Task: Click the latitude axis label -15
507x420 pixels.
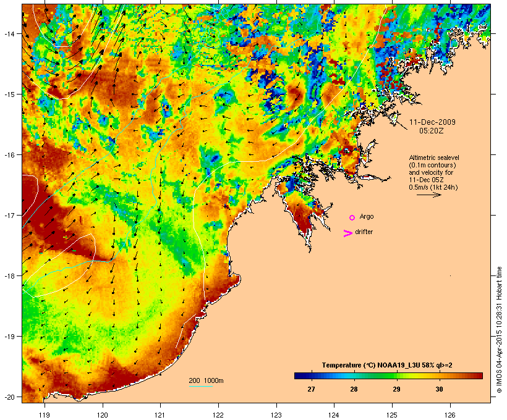Action: 9,94
